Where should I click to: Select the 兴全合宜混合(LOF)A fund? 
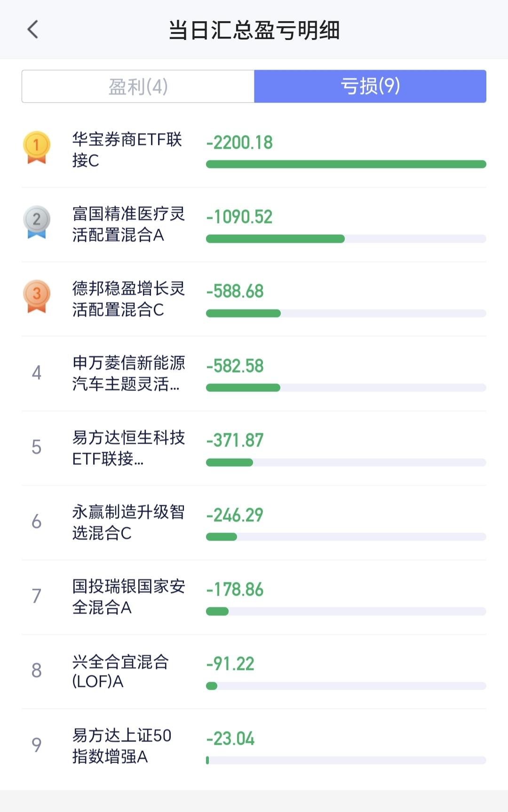tap(254, 672)
